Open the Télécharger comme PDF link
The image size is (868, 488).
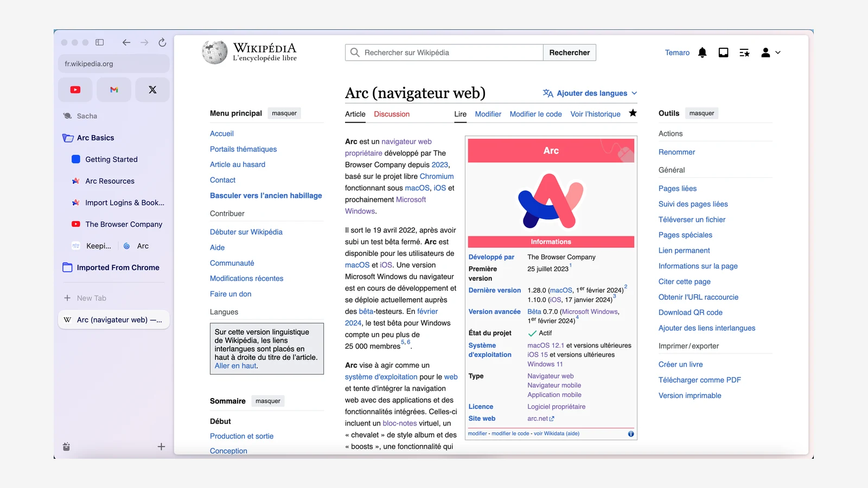pos(700,380)
